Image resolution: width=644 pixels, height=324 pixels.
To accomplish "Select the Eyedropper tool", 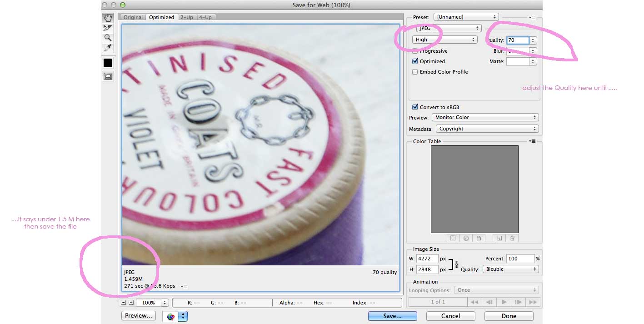I will click(108, 48).
